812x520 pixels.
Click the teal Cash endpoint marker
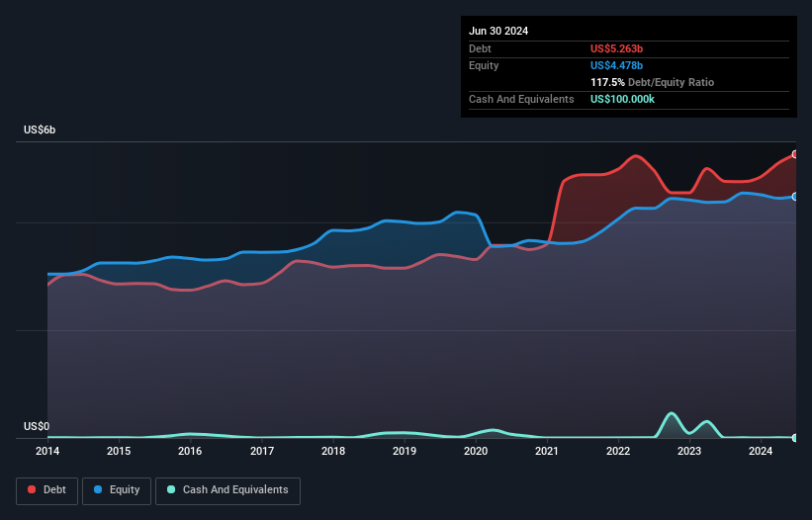click(795, 438)
